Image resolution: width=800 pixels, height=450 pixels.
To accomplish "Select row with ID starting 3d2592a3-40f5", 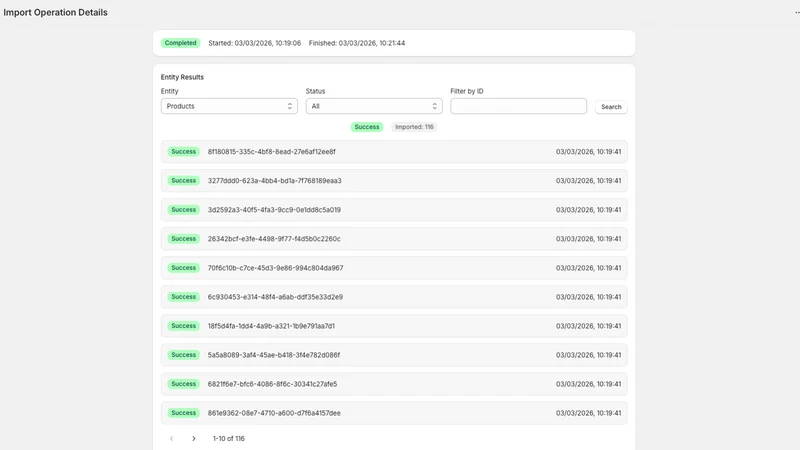I will (x=394, y=210).
